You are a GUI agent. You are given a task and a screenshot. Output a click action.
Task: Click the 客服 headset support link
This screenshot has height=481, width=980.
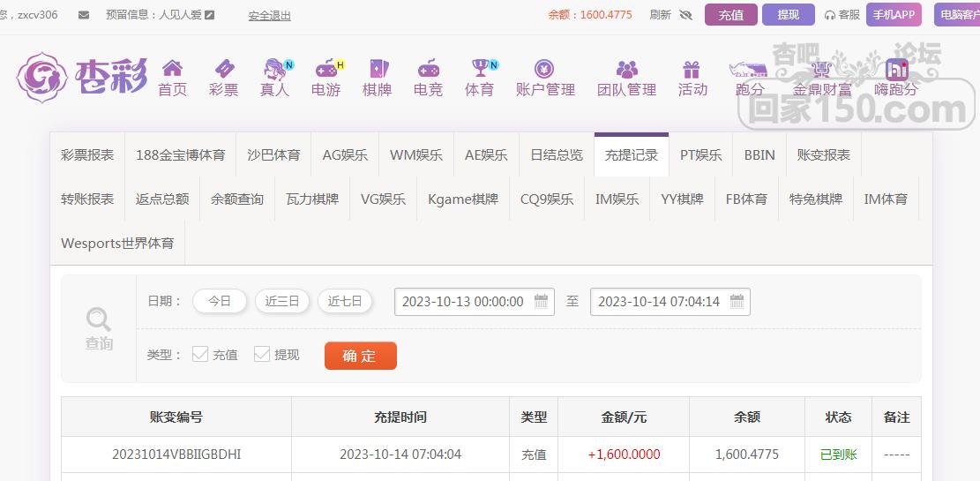[842, 15]
